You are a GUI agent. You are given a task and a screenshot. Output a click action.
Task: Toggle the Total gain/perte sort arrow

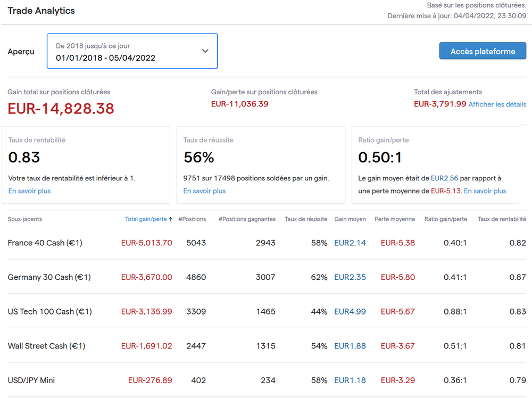[x=170, y=219]
